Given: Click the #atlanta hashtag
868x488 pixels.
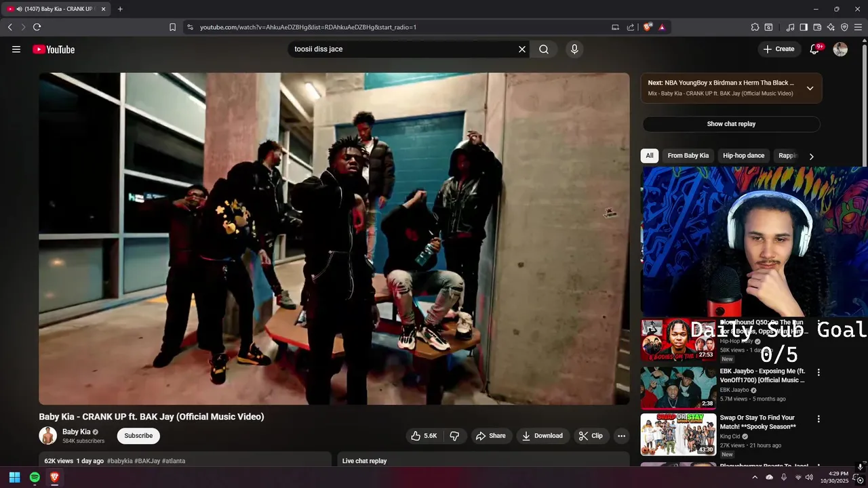Looking at the screenshot, I should point(174,461).
